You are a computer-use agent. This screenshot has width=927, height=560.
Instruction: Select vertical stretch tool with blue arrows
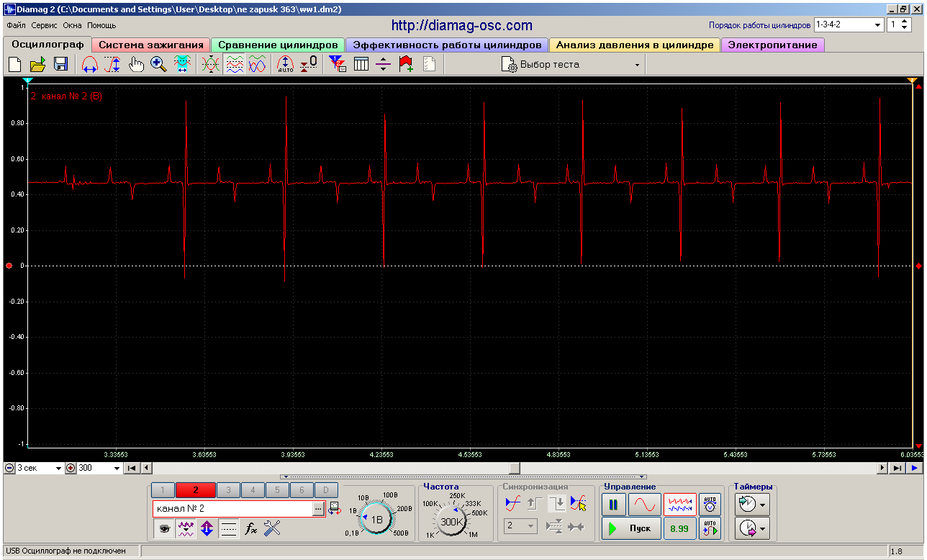point(113,64)
